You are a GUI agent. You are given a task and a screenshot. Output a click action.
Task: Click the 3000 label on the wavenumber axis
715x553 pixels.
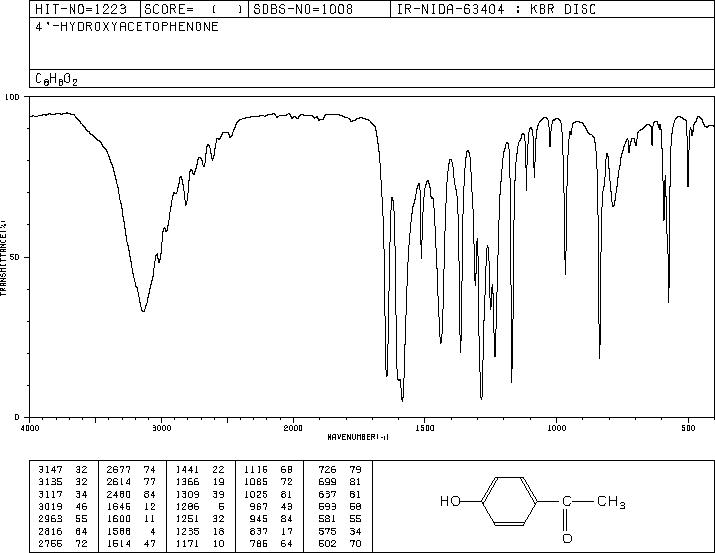point(162,428)
